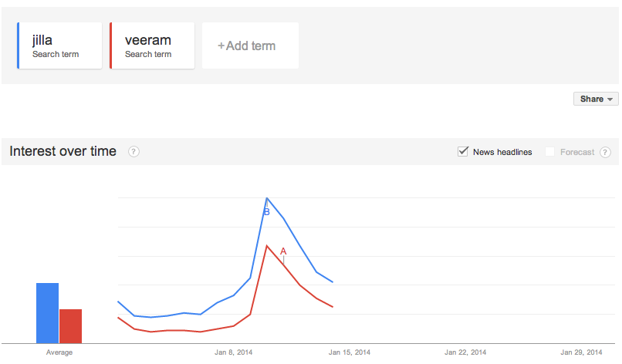Click the Add term box
This screenshot has width=622, height=364.
(x=250, y=45)
